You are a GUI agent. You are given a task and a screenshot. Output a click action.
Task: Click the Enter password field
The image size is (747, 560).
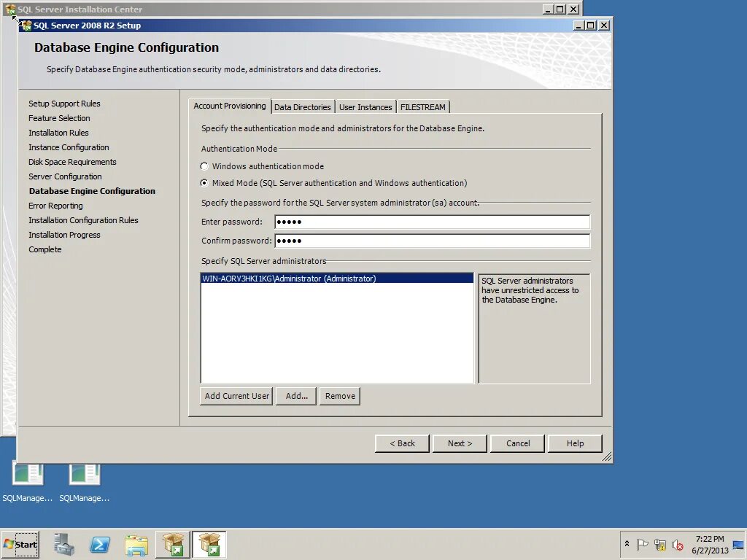[x=432, y=222]
